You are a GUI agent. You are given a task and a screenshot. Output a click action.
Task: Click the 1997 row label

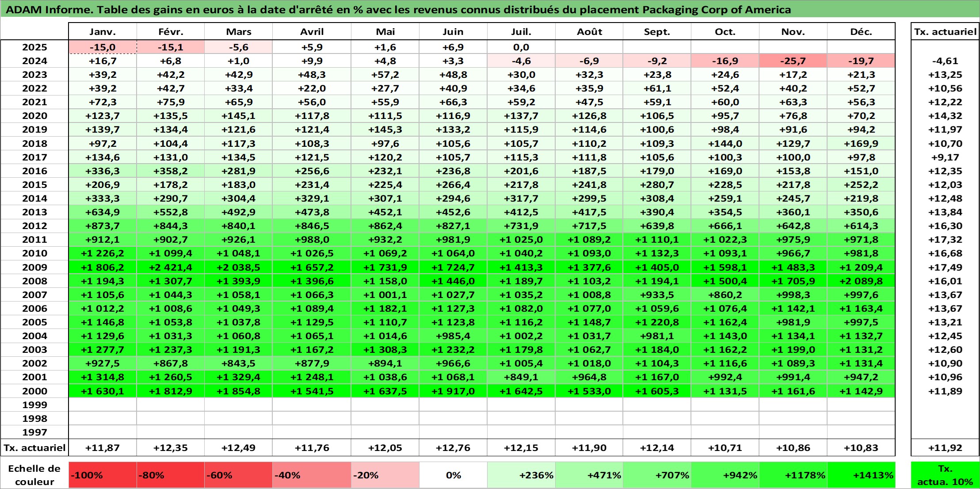[x=34, y=432]
